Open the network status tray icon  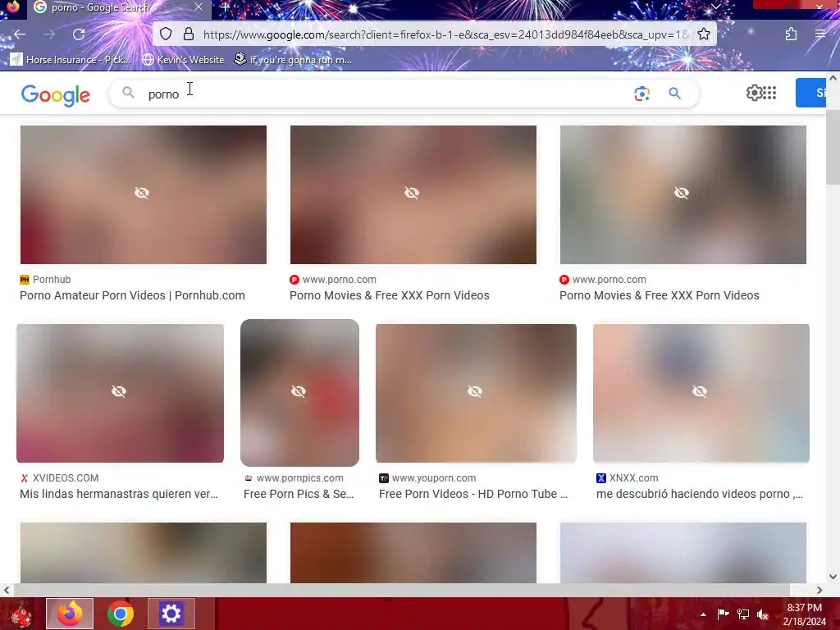tap(743, 614)
